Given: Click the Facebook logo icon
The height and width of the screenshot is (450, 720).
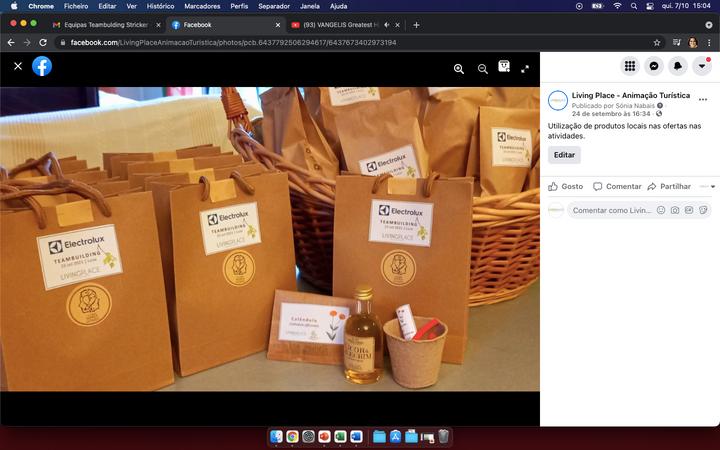Looking at the screenshot, I should point(42,66).
